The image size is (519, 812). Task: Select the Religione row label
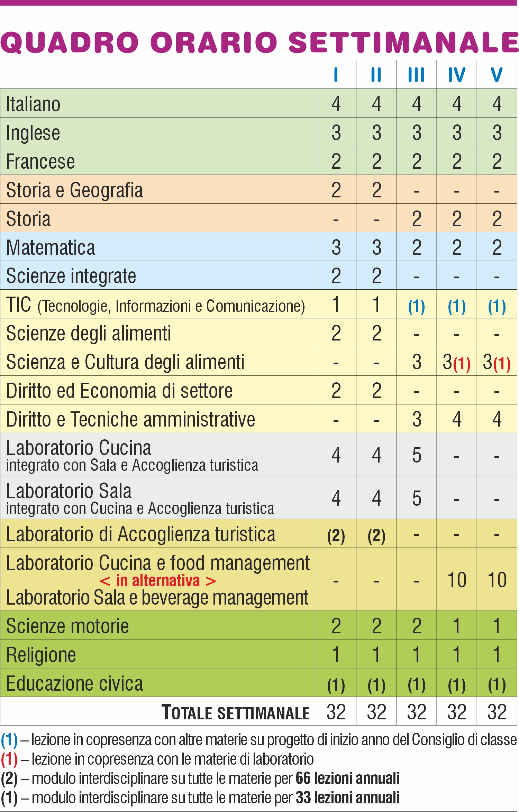click(x=41, y=655)
